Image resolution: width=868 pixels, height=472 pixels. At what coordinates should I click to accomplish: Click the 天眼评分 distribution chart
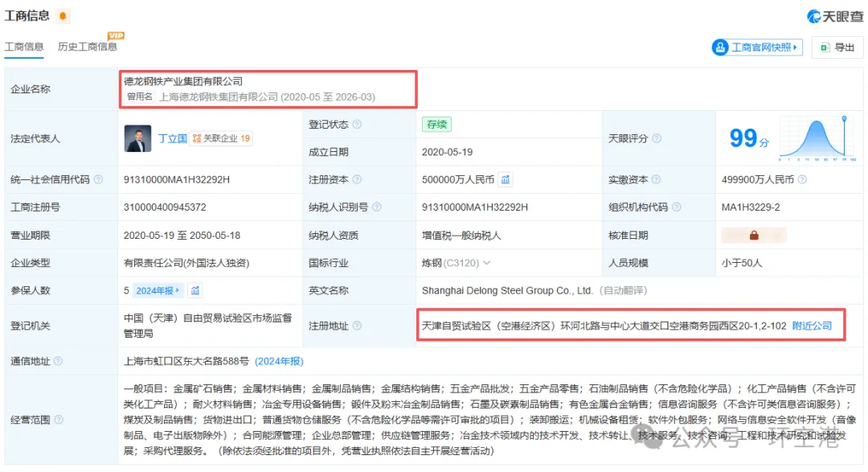[817, 138]
